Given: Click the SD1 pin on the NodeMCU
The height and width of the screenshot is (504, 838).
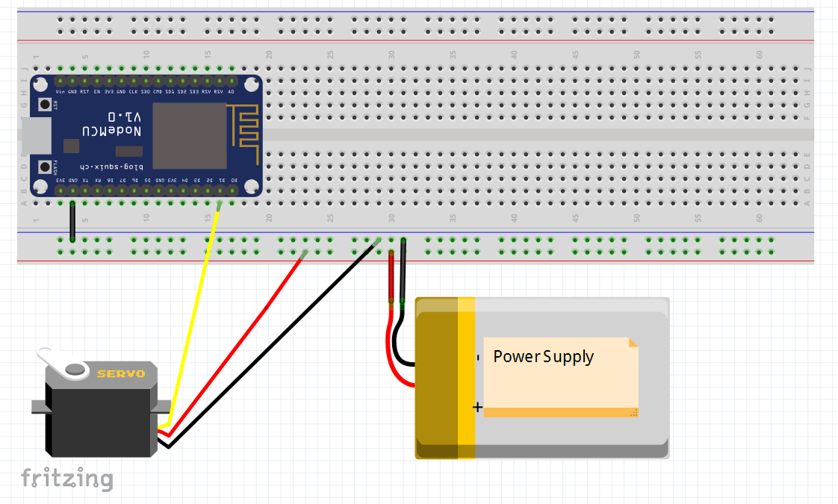Looking at the screenshot, I should pyautogui.click(x=170, y=81).
